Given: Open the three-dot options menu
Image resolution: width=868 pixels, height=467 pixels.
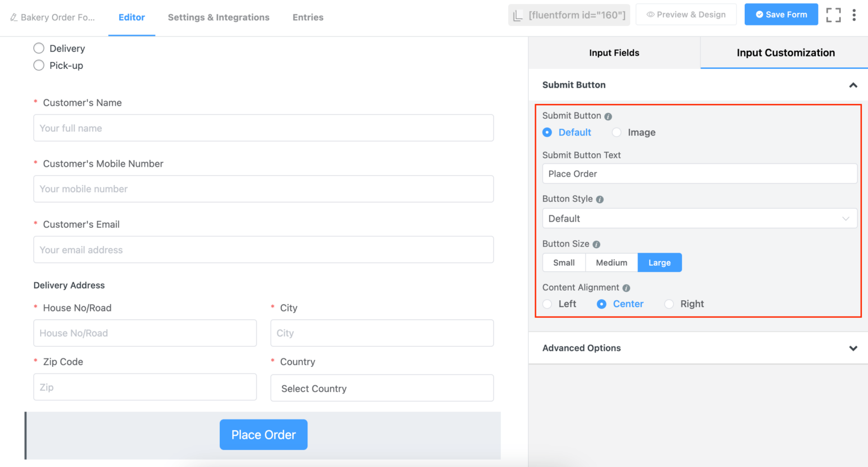Looking at the screenshot, I should click(854, 15).
